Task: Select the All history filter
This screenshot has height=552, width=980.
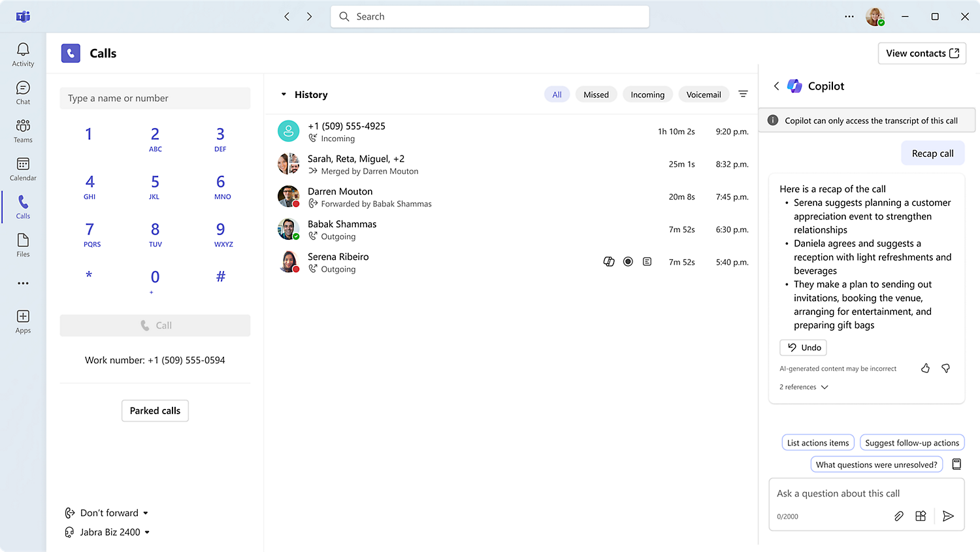Action: [x=557, y=94]
